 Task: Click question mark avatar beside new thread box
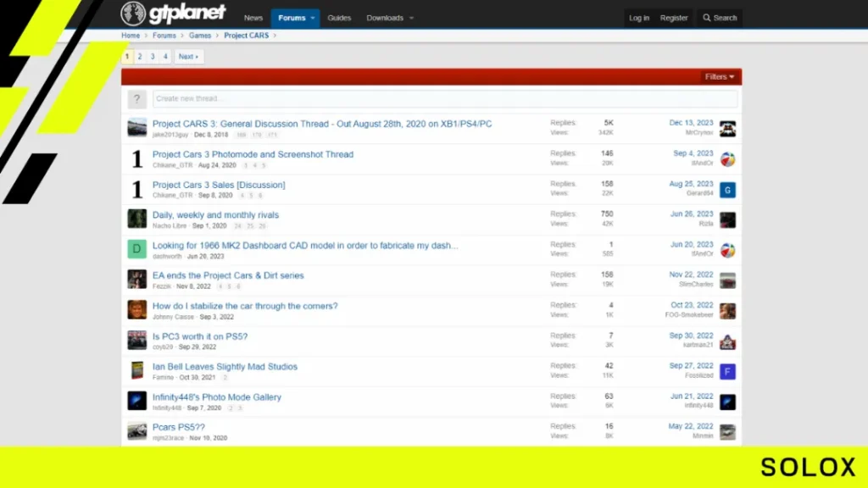[x=136, y=99]
